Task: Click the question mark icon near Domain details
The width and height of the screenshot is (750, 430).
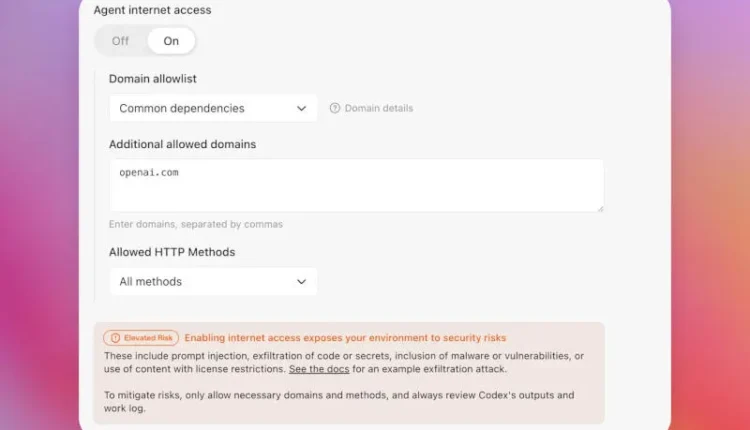Action: 335,108
